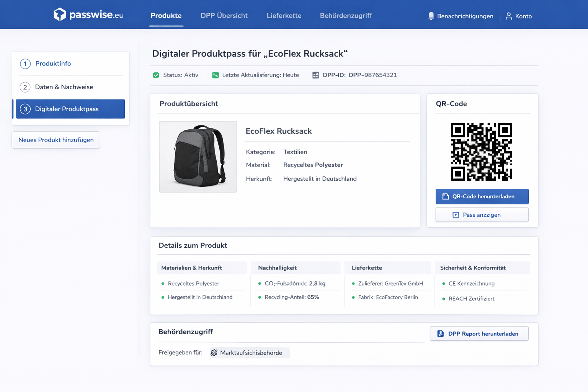The height and width of the screenshot is (392, 588).
Task: Click the Marktaufsichtsbehörde tag icon
Action: (214, 353)
